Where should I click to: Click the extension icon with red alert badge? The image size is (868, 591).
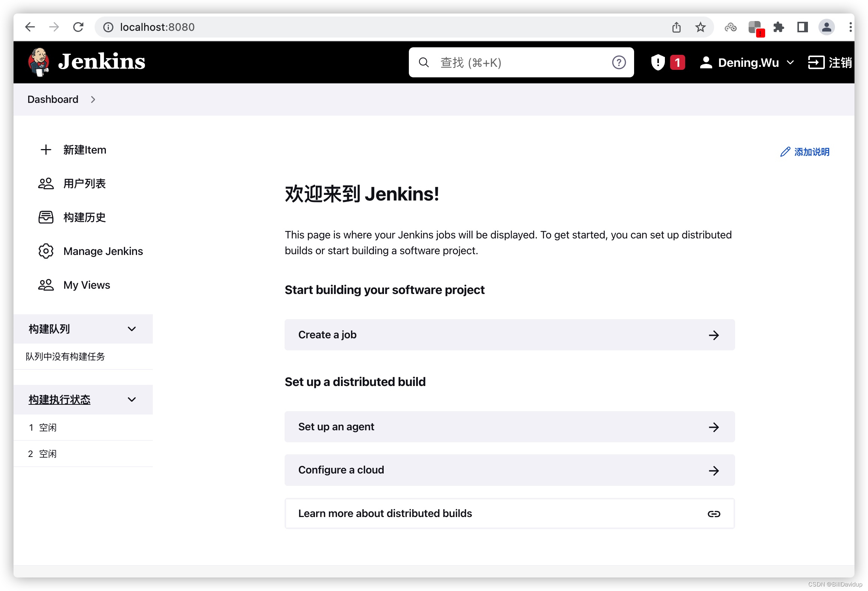pyautogui.click(x=756, y=29)
